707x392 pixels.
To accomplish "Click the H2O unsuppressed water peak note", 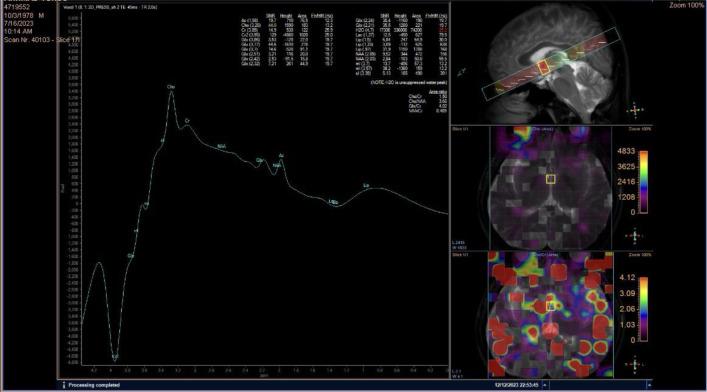I will 409,83.
